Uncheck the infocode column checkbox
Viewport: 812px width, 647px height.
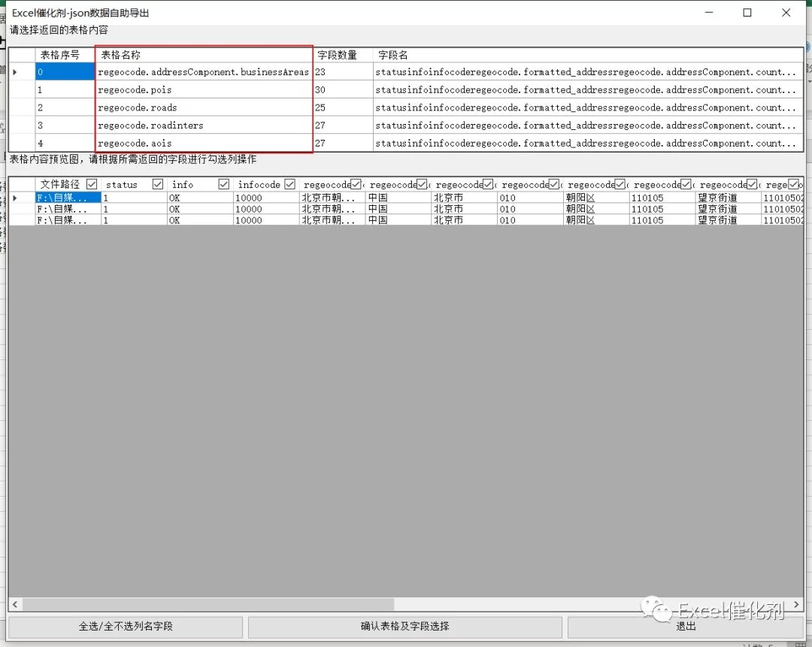[x=290, y=184]
